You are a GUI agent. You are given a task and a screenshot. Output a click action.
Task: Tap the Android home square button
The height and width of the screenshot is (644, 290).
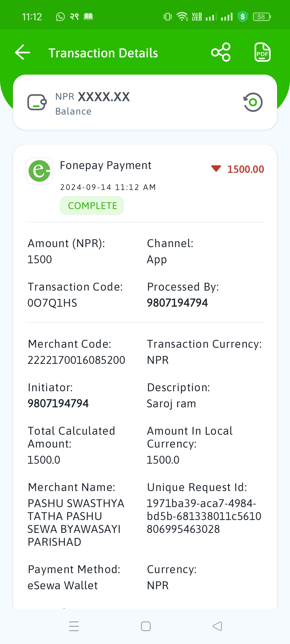(146, 626)
